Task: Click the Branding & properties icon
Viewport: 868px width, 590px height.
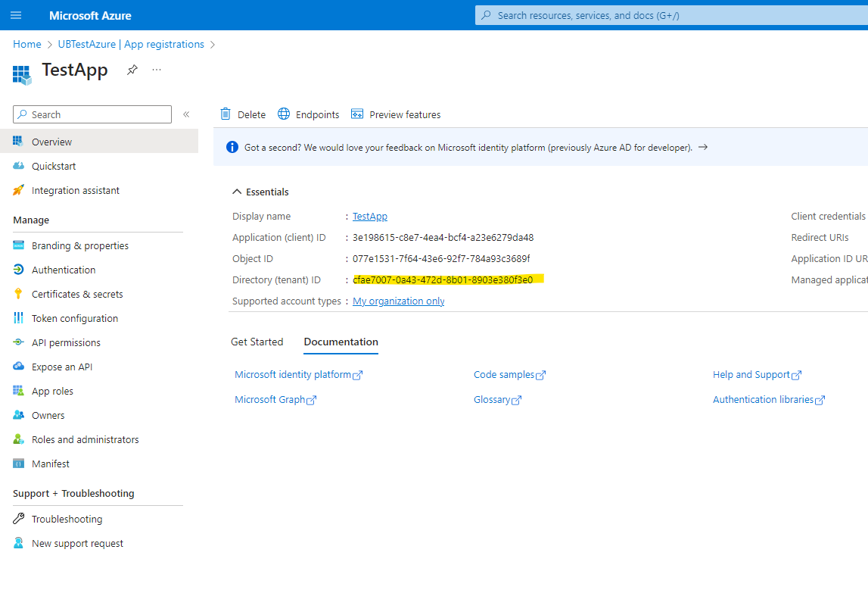Action: point(18,245)
